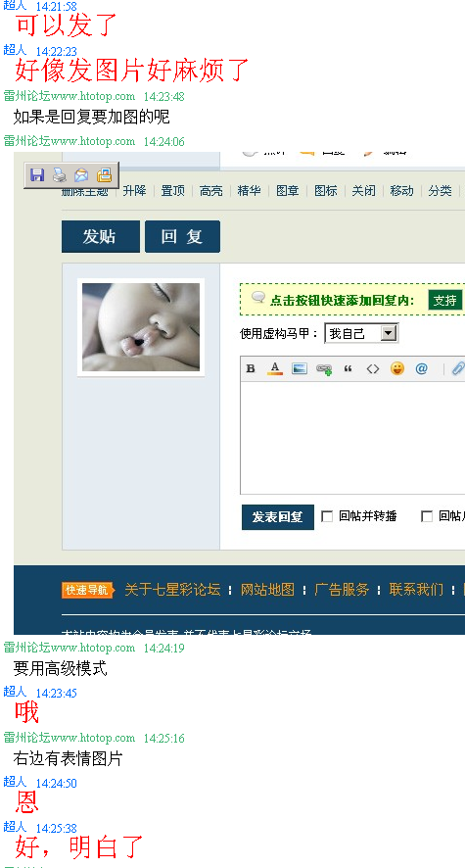The height and width of the screenshot is (868, 465).
Task: Click the 发贴 button
Action: (x=101, y=236)
